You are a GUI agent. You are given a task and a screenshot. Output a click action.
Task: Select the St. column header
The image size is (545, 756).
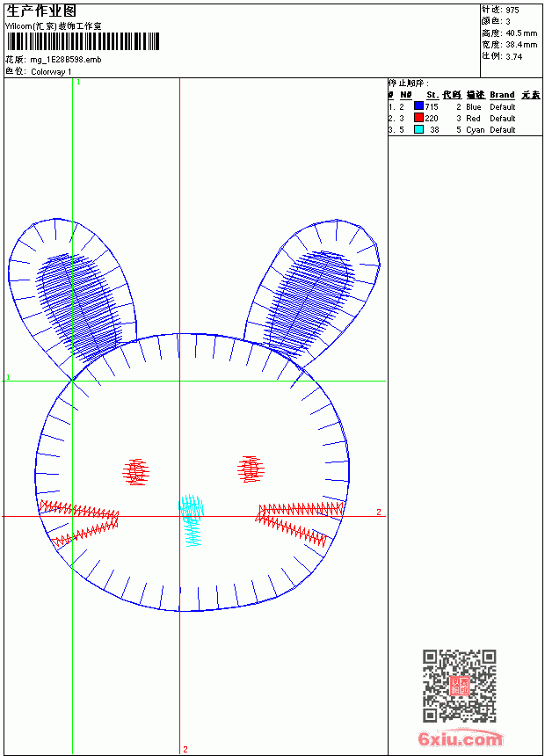tap(432, 95)
